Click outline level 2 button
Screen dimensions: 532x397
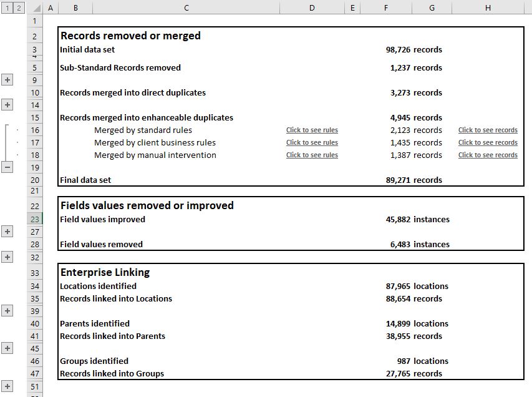tap(19, 7)
